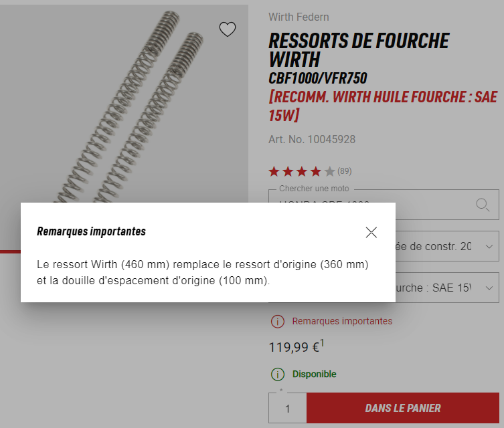Click the green info icon next to Disponible
The height and width of the screenshot is (428, 504).
tap(277, 374)
